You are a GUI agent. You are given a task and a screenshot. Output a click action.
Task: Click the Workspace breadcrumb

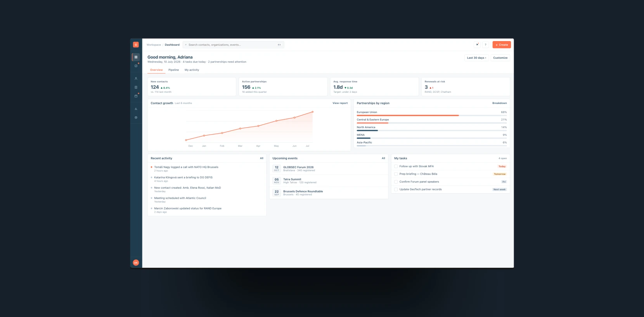point(154,45)
